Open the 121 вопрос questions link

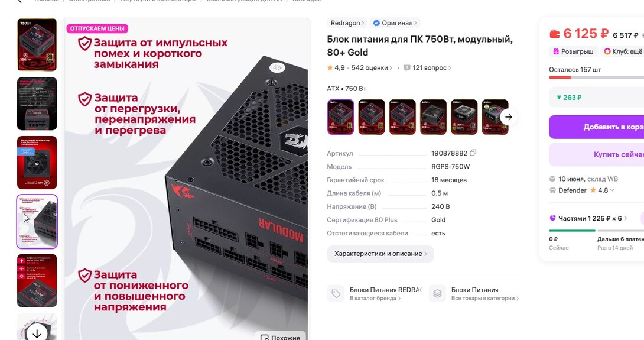[427, 68]
